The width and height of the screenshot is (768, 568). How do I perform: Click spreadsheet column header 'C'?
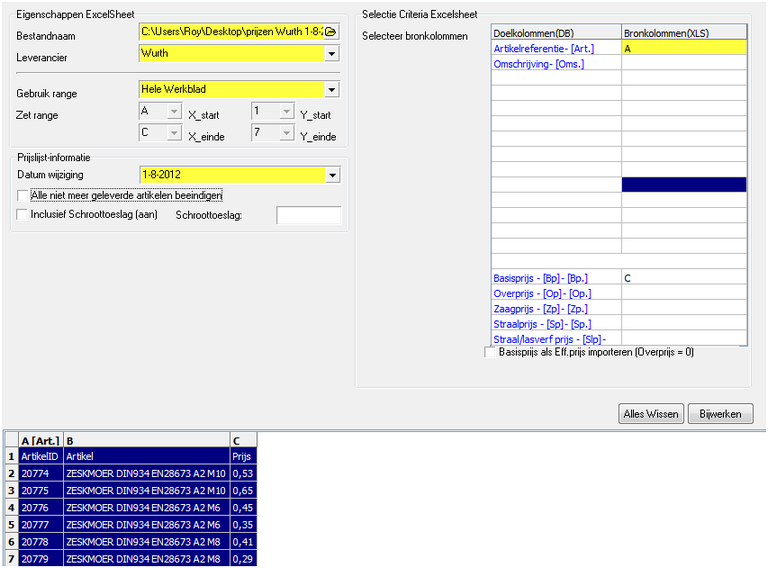243,441
